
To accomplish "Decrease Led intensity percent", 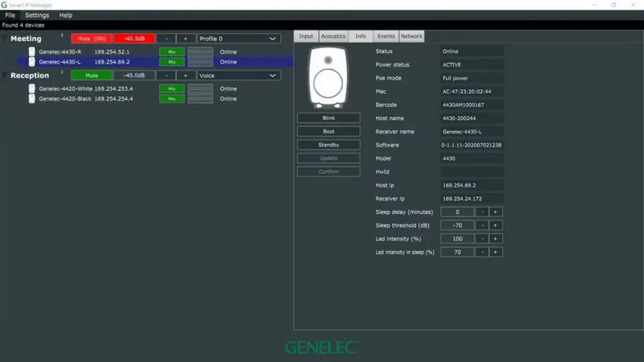I will (482, 238).
